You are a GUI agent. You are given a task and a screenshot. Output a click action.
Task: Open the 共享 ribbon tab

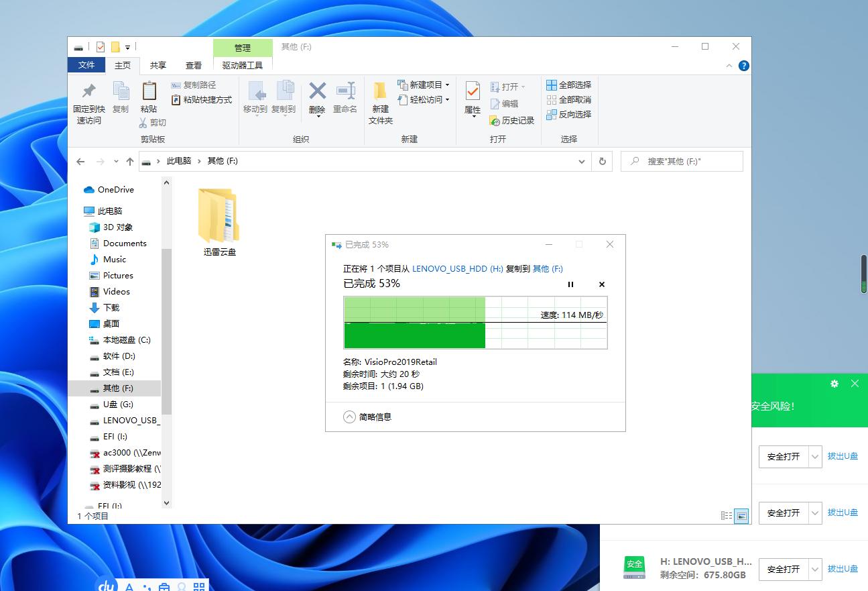point(157,65)
